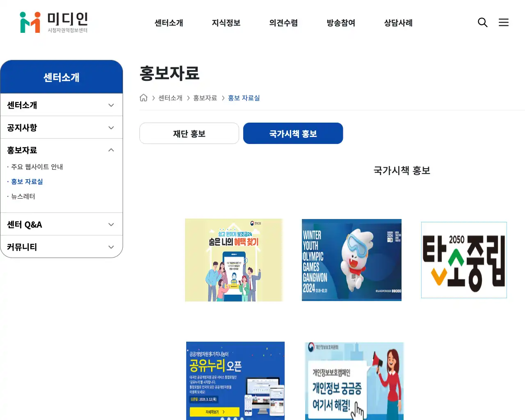
Task: Open the hamburger full menu icon
Action: pos(504,23)
